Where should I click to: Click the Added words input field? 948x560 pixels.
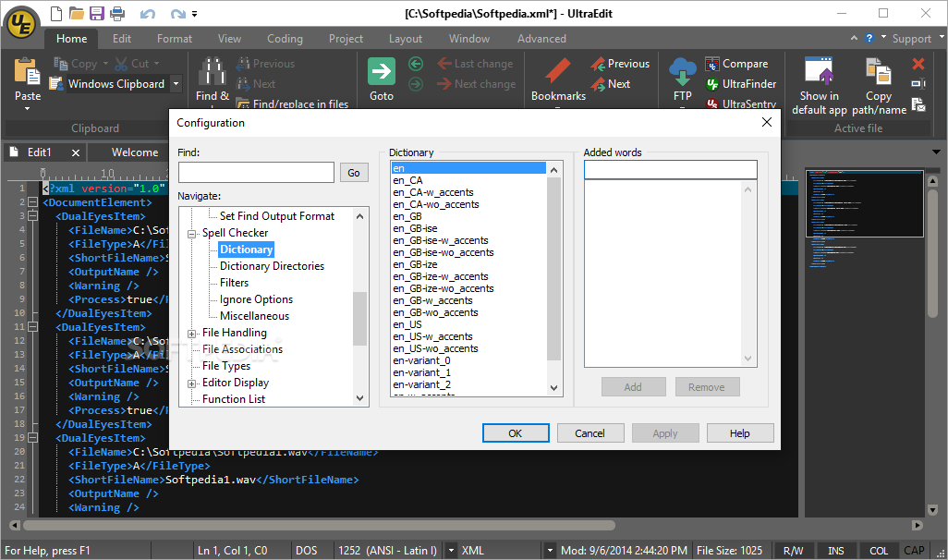[x=671, y=169]
